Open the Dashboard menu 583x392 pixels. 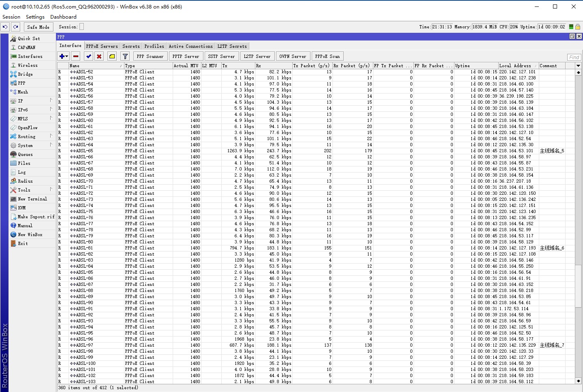point(63,17)
